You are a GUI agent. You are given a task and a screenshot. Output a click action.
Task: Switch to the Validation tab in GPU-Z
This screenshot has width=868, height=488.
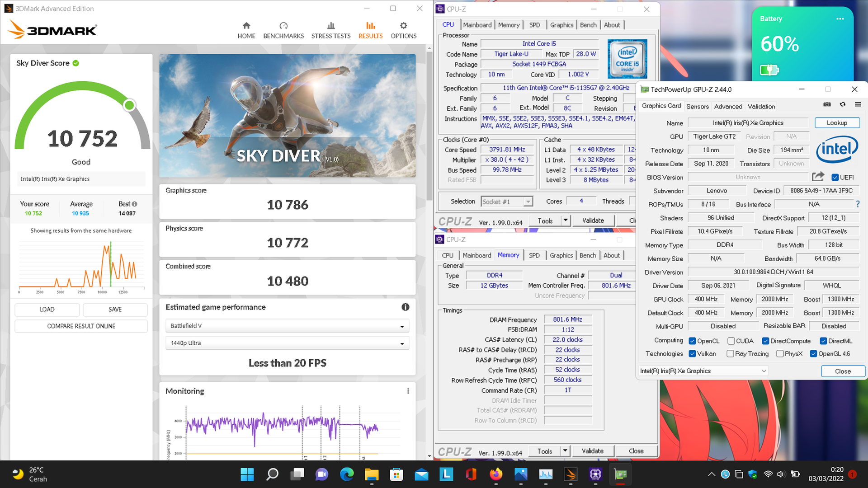[x=761, y=106]
